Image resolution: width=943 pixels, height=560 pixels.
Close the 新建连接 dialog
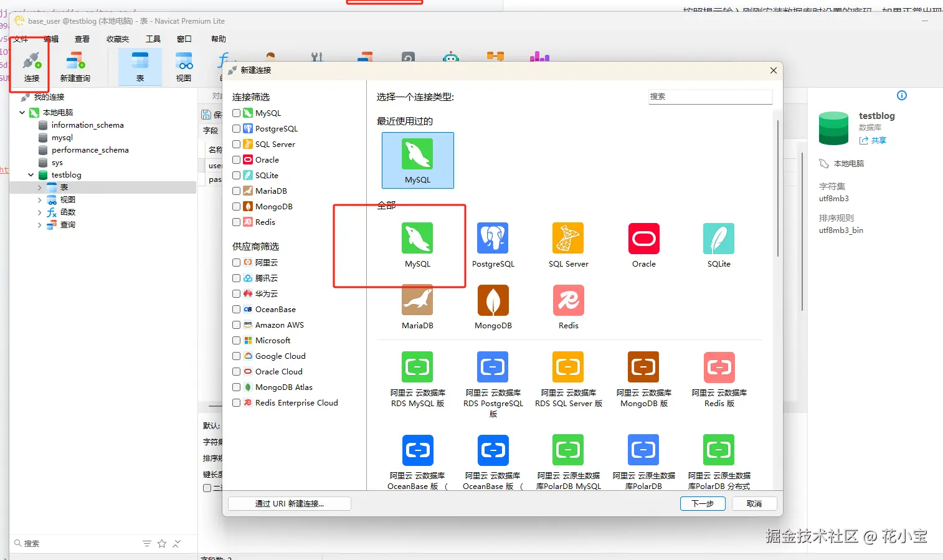coord(773,70)
